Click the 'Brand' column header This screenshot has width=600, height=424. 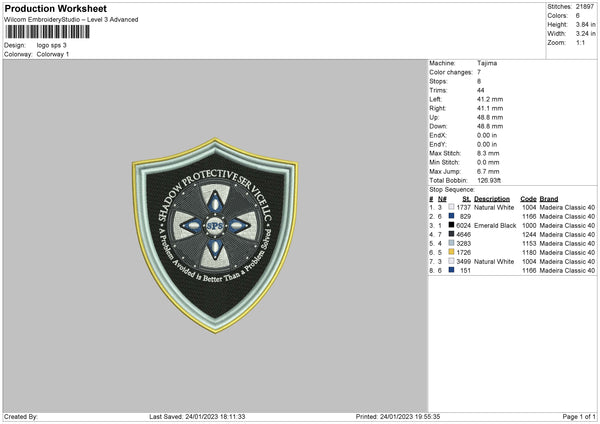[549, 199]
